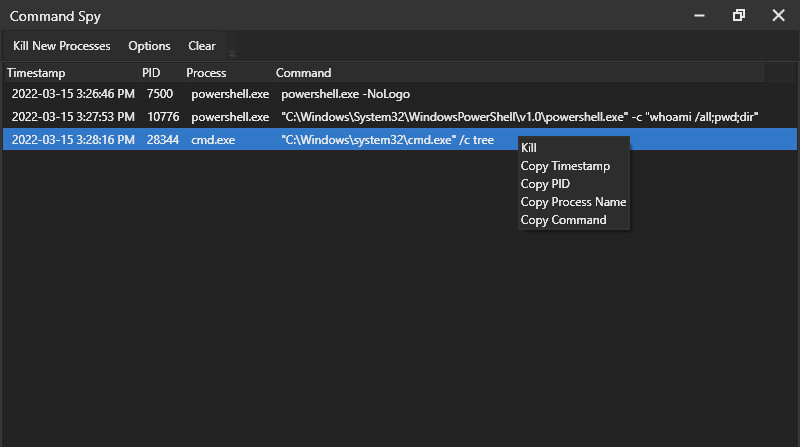Choose Kill from the context menu

tap(530, 148)
